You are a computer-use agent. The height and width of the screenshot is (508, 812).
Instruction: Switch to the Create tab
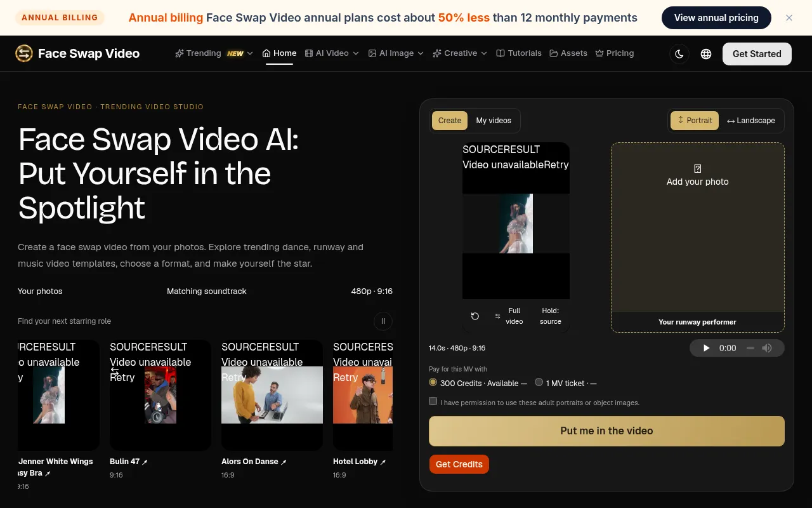click(450, 121)
